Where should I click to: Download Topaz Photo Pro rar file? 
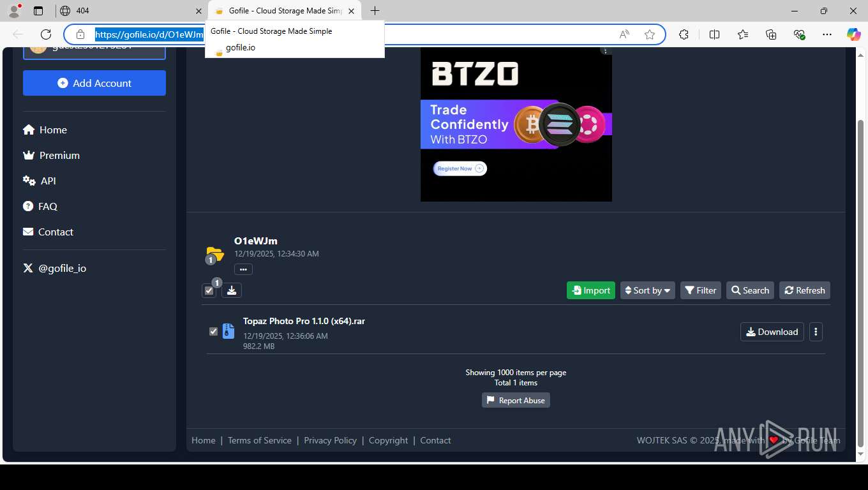772,332
